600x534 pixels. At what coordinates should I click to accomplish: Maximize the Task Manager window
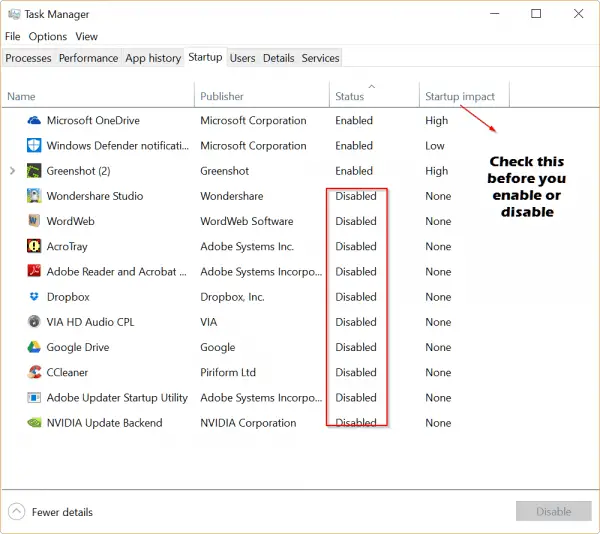click(536, 14)
